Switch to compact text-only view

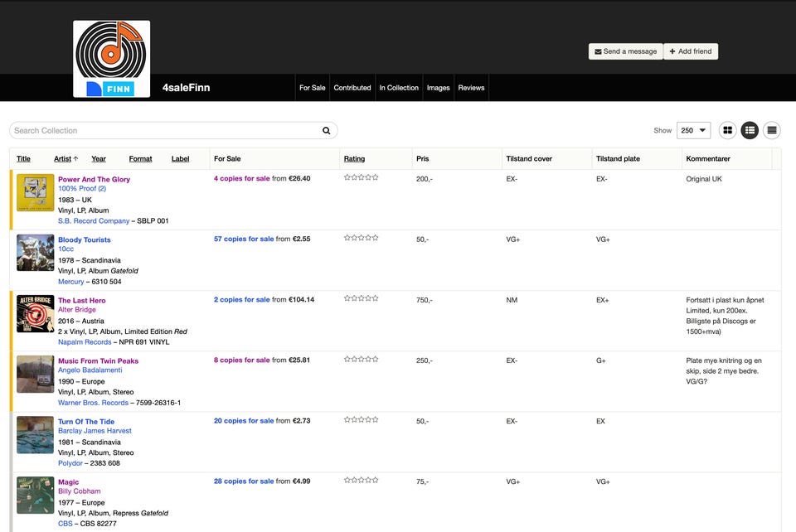[x=772, y=130]
